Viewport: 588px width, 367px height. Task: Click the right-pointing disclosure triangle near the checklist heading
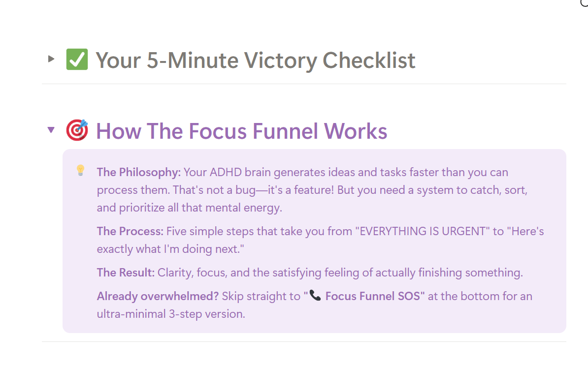[x=51, y=59]
